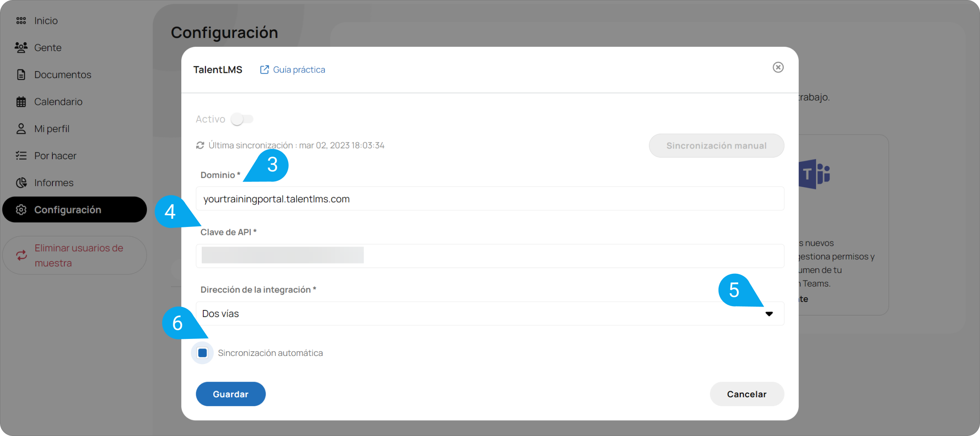Uncheck the Sincronización automática checkbox
Viewport: 980px width, 436px height.
click(203, 353)
